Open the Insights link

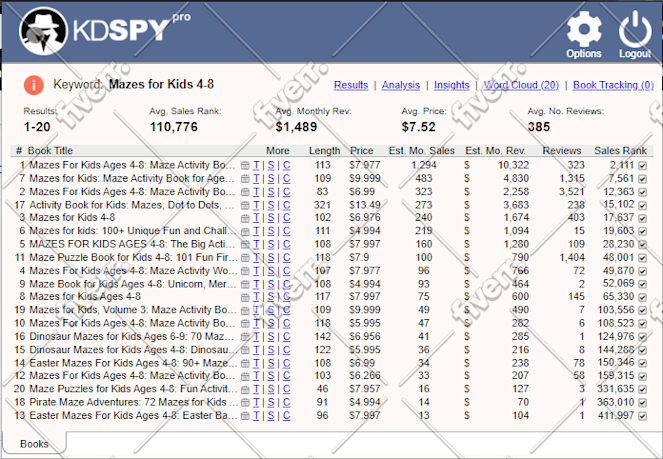(452, 85)
